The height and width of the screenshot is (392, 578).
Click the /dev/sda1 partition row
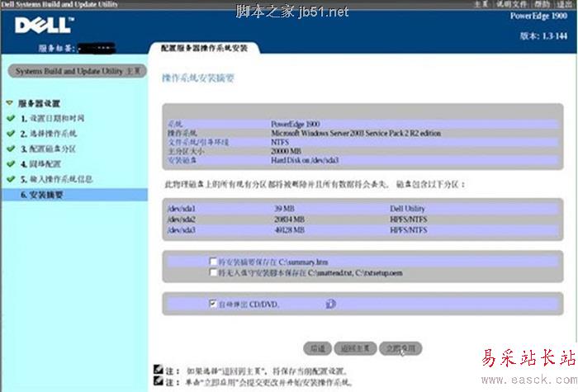(x=362, y=209)
